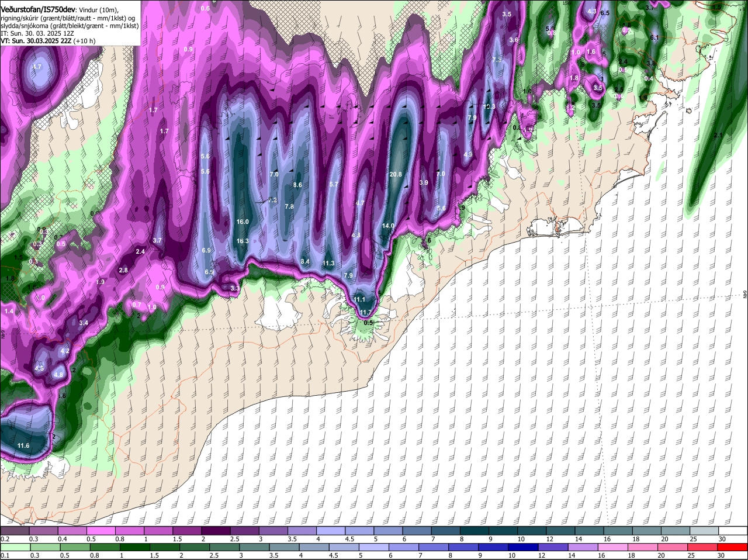Click the 8.4 precipitation value
The width and height of the screenshot is (748, 560).
305,261
